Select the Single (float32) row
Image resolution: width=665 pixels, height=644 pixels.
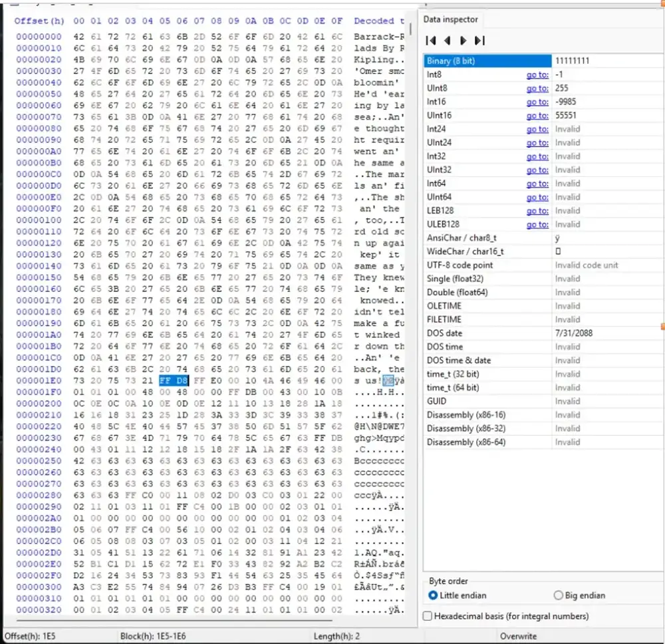[543, 279]
